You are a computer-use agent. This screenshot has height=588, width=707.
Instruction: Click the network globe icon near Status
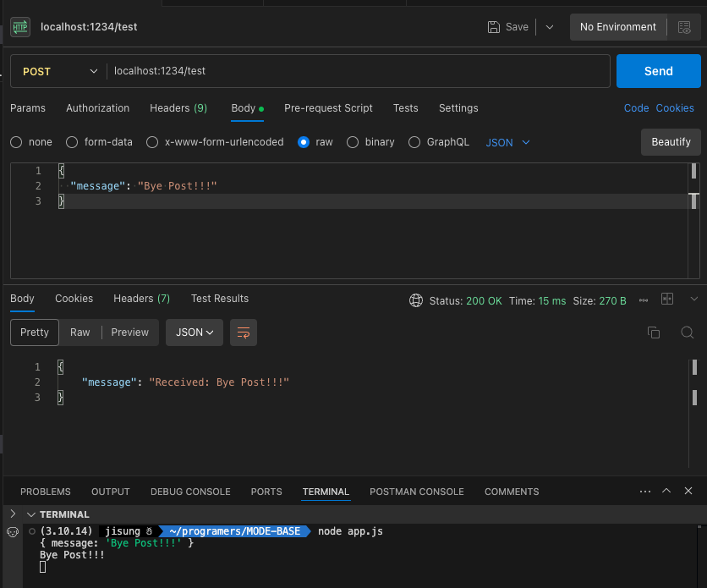point(416,300)
